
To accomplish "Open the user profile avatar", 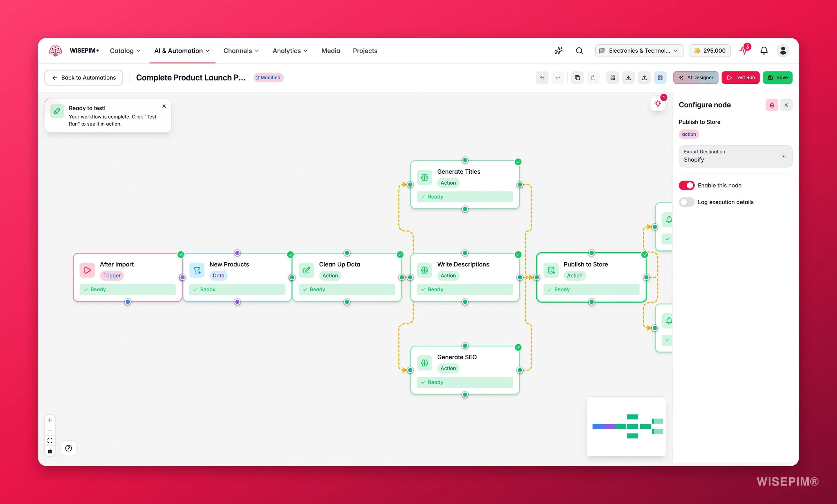I will click(x=783, y=51).
